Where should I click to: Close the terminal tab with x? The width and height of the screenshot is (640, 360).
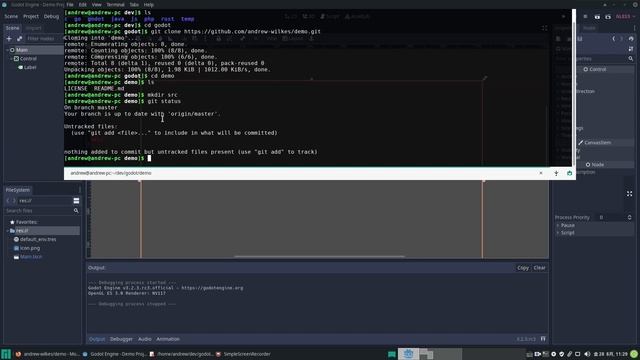coord(541,173)
